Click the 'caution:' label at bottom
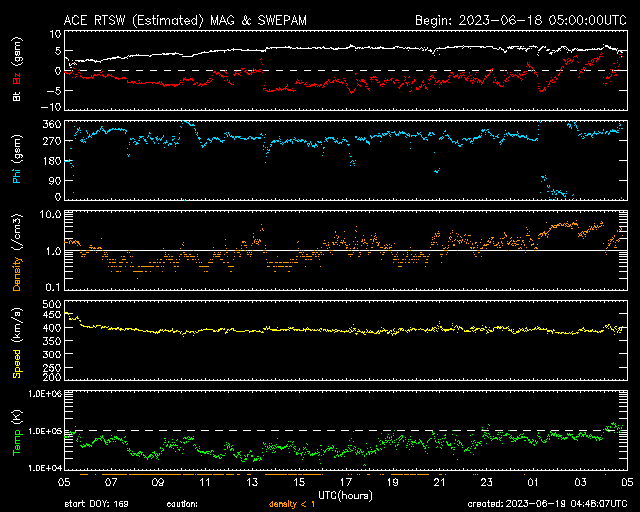The height and width of the screenshot is (512, 640). [x=196, y=504]
